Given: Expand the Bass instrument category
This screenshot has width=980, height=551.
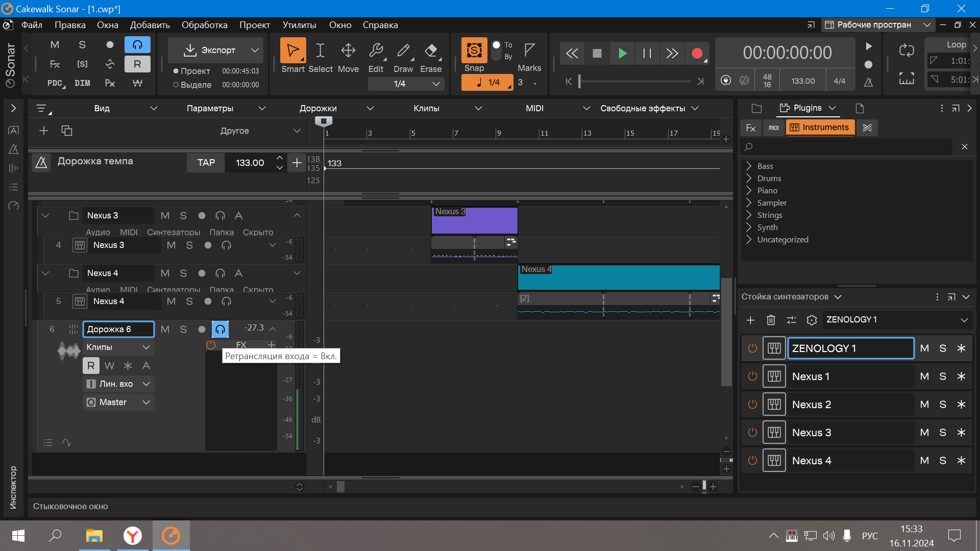Looking at the screenshot, I should click(749, 166).
